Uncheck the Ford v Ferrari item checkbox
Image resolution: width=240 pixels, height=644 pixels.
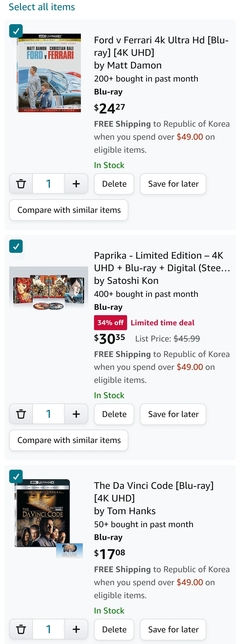point(16,31)
